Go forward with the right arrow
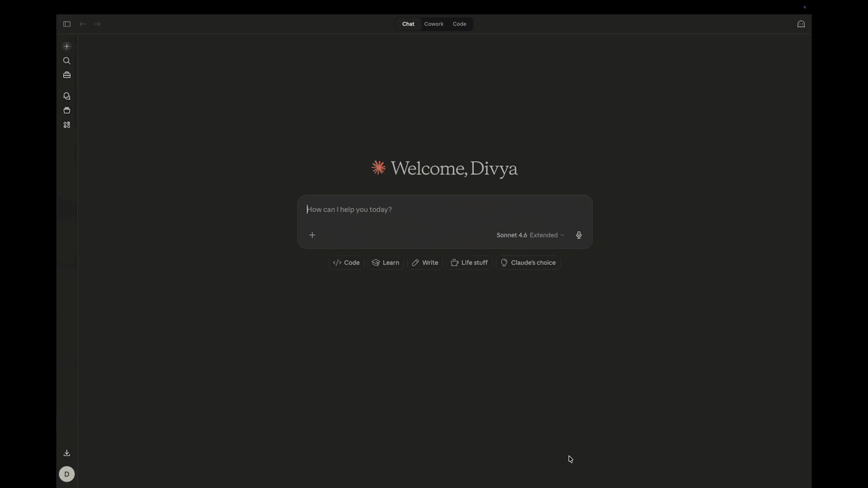 pos(98,24)
